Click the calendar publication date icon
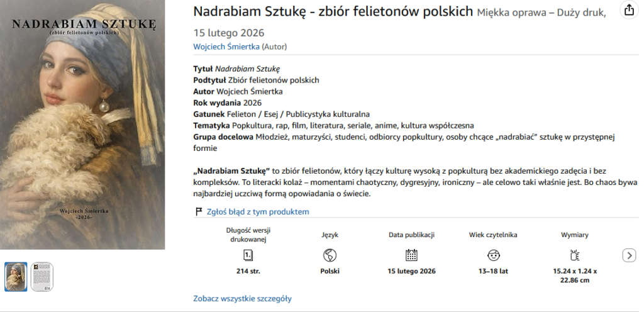644x312 pixels. (x=411, y=255)
